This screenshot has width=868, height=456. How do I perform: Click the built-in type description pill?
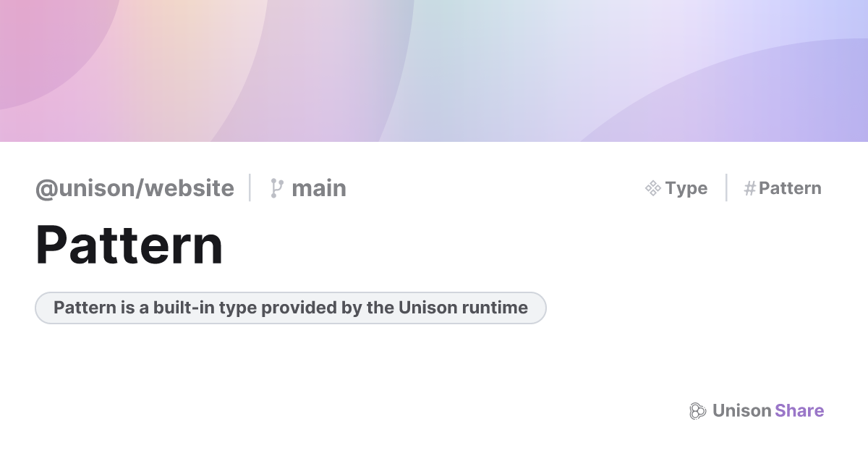click(x=290, y=308)
